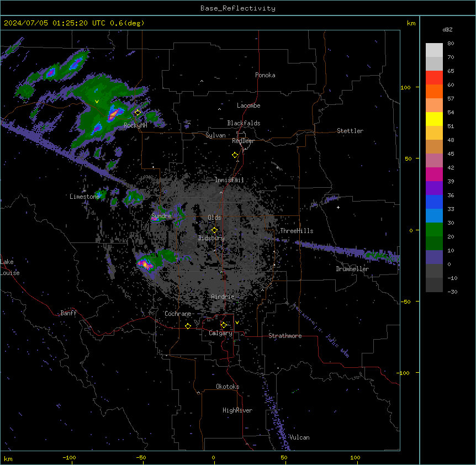Select the Ponoka city label

(x=265, y=75)
